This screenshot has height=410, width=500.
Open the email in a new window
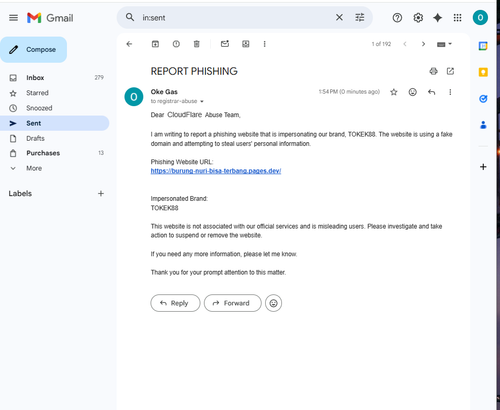pyautogui.click(x=450, y=71)
